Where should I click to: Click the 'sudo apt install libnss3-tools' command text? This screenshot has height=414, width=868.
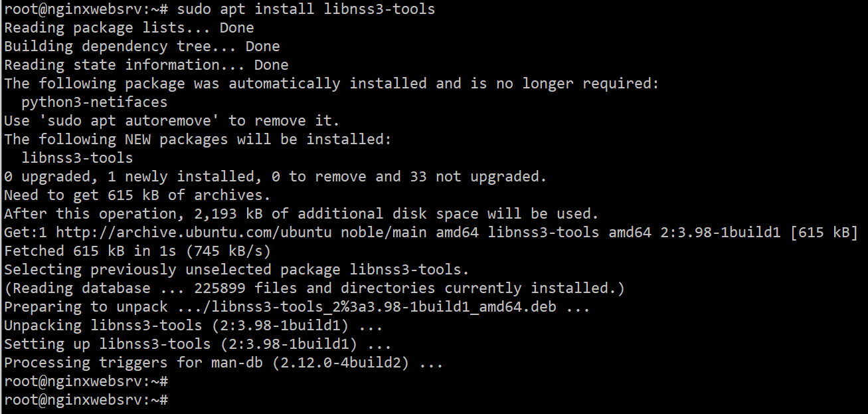306,9
